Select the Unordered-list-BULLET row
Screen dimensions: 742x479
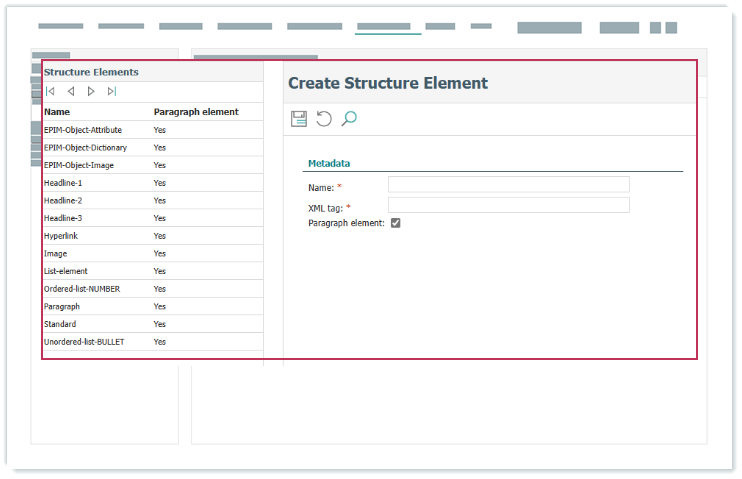(85, 342)
